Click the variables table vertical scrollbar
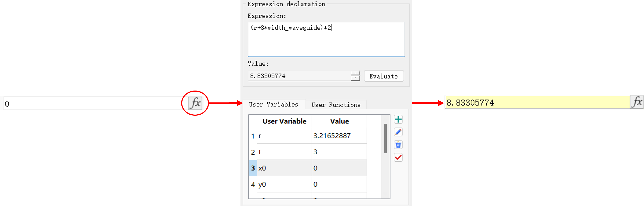644x206 pixels. (x=385, y=139)
